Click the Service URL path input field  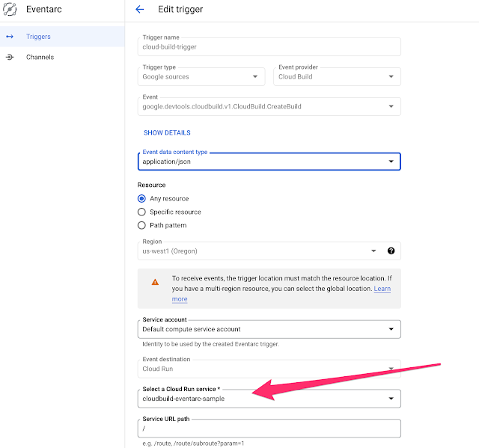tap(269, 429)
